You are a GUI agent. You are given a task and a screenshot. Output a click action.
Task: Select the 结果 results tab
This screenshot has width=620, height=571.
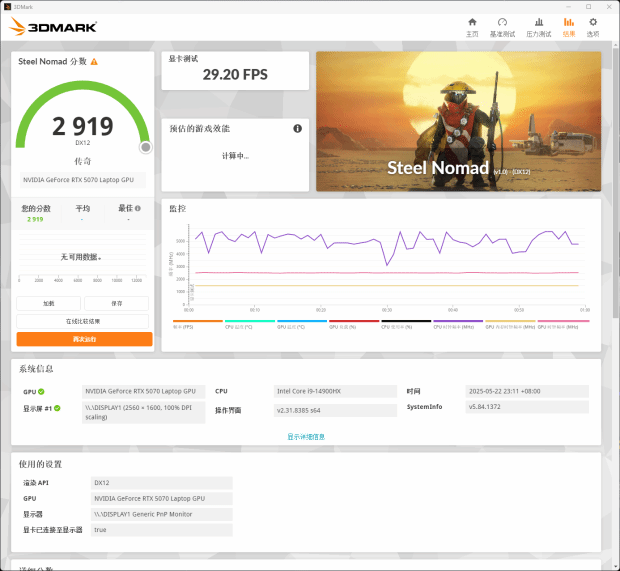[569, 27]
